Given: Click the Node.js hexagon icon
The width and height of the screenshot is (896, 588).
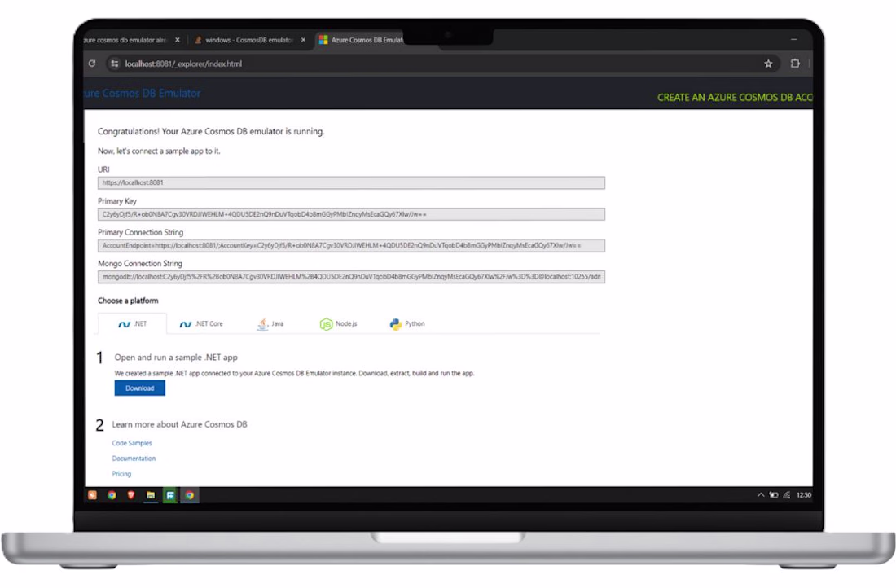Looking at the screenshot, I should coord(326,325).
